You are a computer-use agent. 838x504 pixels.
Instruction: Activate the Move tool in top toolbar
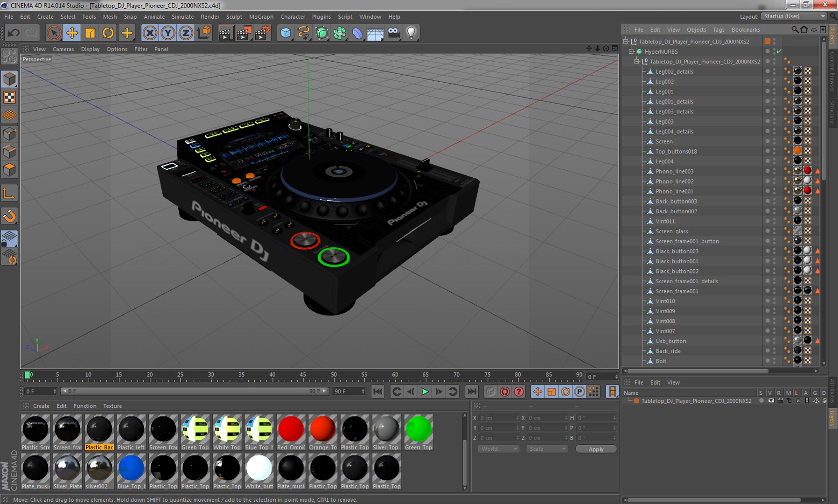click(72, 33)
